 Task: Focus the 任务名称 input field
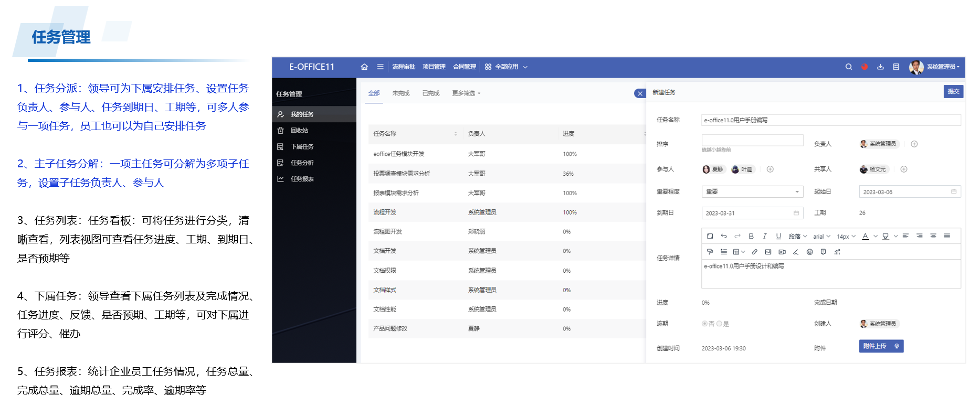[x=831, y=120]
